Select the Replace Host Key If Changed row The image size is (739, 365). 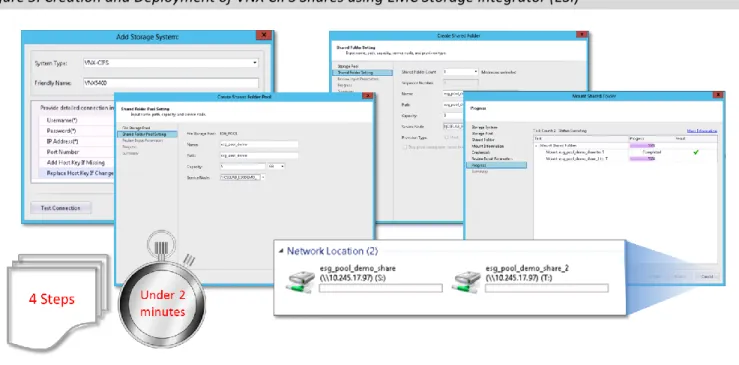[77, 173]
